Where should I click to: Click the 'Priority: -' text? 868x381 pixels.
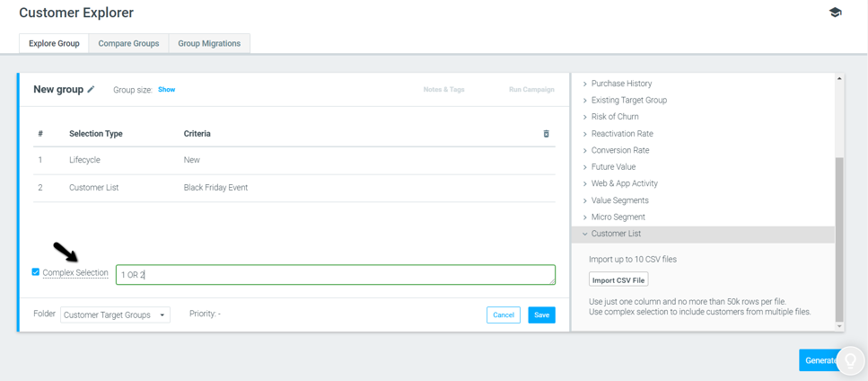click(x=205, y=314)
